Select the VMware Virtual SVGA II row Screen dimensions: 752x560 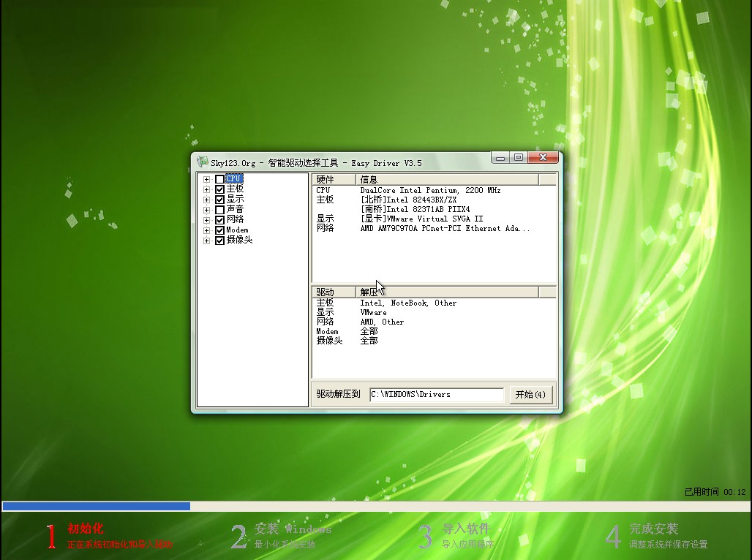[421, 219]
